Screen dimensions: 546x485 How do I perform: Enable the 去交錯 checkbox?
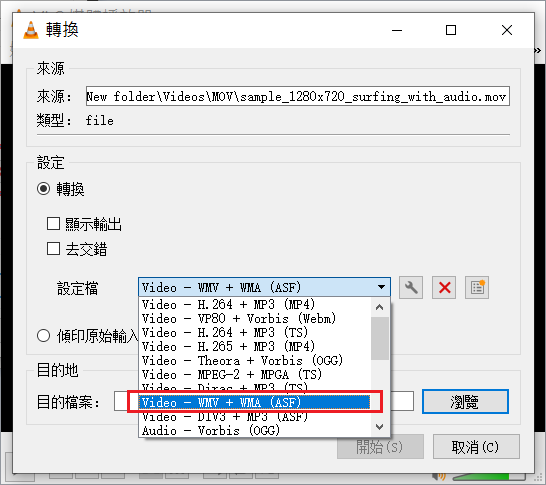tap(53, 249)
